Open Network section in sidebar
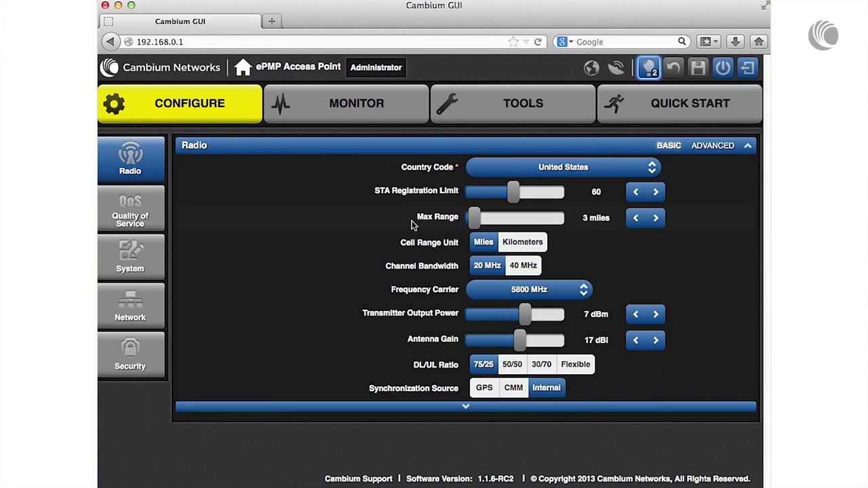868x488 pixels. pyautogui.click(x=130, y=306)
